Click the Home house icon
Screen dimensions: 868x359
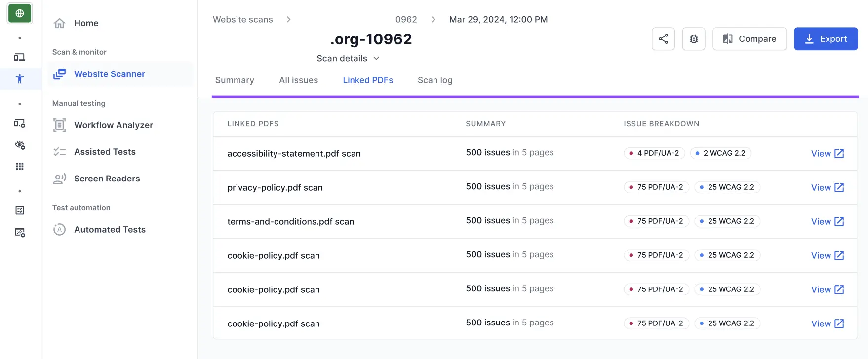click(60, 23)
